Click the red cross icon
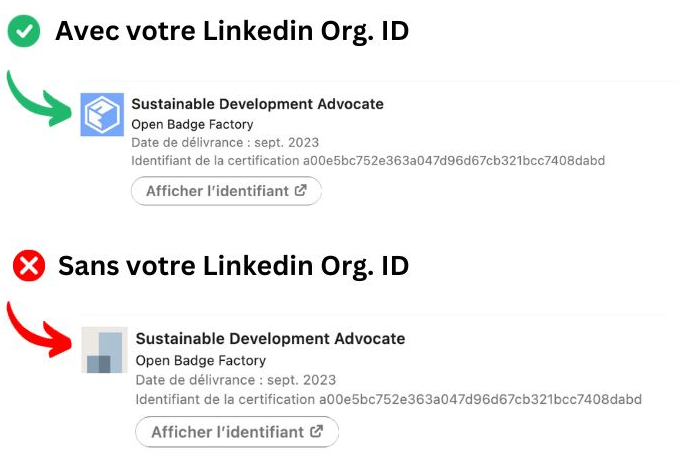Image resolution: width=687 pixels, height=461 pixels. point(28,266)
